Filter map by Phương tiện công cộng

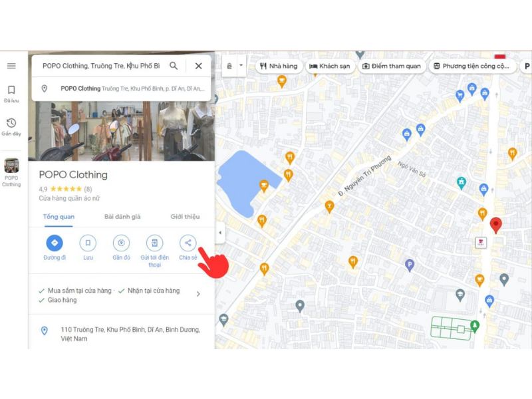(472, 66)
